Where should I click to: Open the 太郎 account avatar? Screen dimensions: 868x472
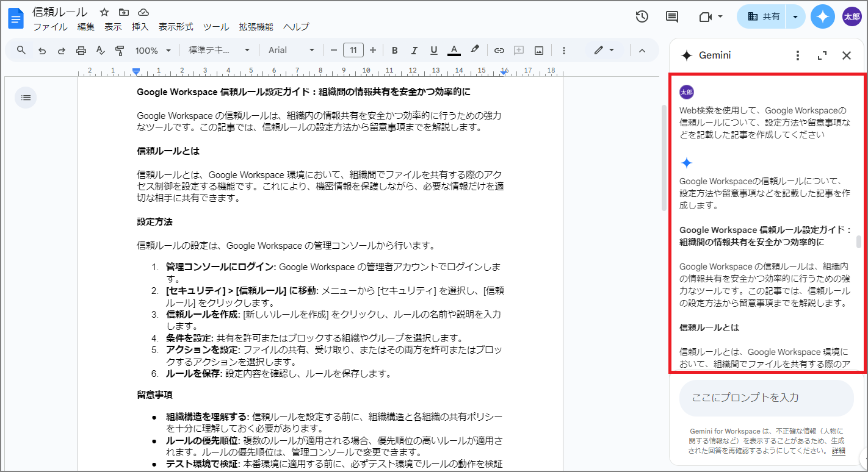852,16
